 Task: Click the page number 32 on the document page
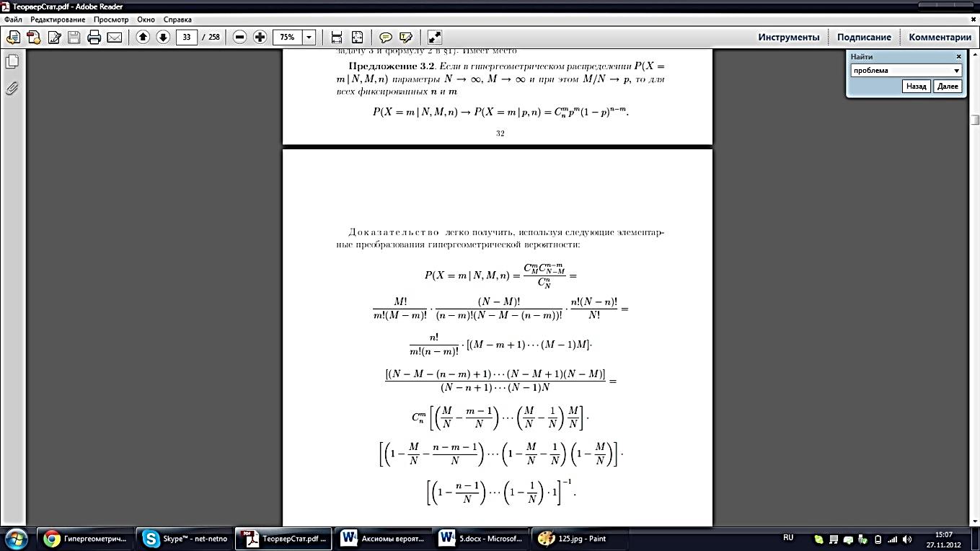point(500,133)
